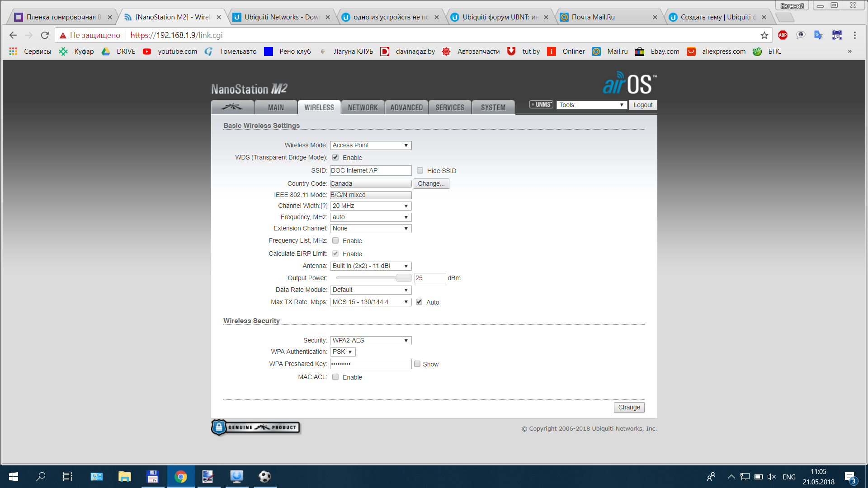
Task: Toggle WDS Transparent Bridge Mode Enable checkbox
Action: 335,157
